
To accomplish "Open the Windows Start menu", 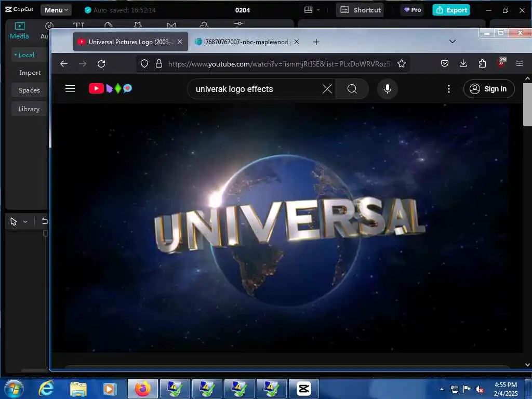I will point(14,389).
